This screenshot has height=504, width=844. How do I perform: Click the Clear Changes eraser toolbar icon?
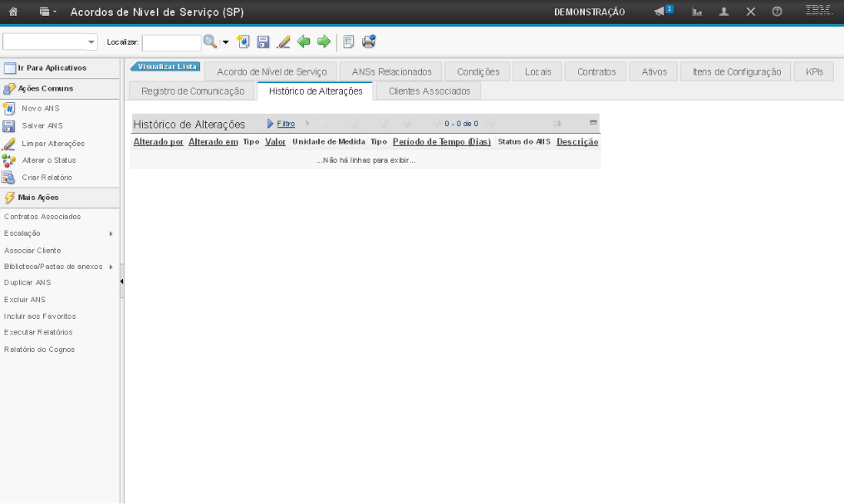coord(283,42)
